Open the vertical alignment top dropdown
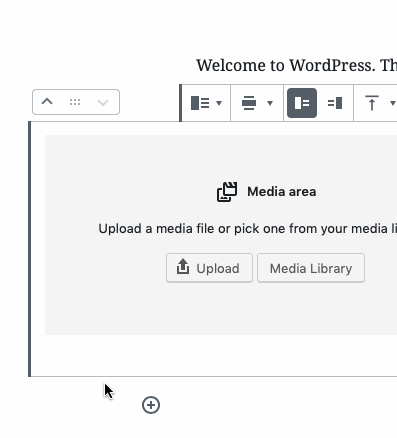This screenshot has width=397, height=438. pos(380,103)
